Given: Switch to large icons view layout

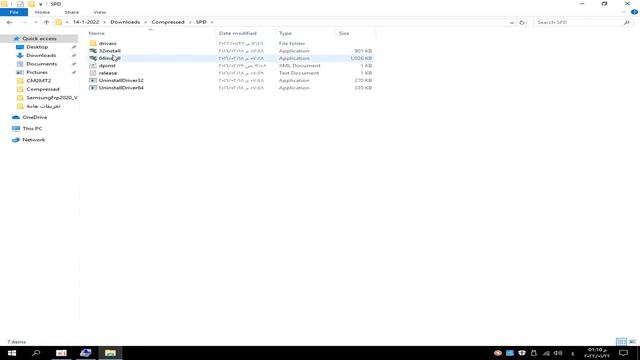Looking at the screenshot, I should [x=632, y=342].
